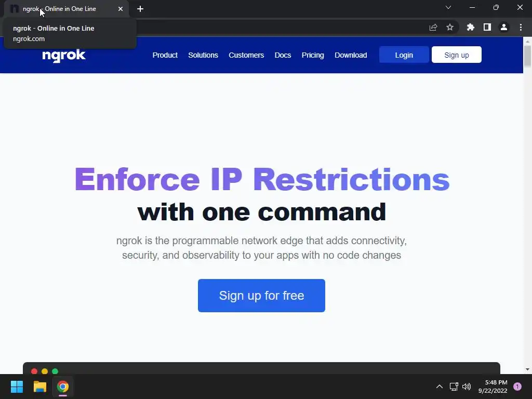
Task: Open the volume control icon
Action: (467, 387)
